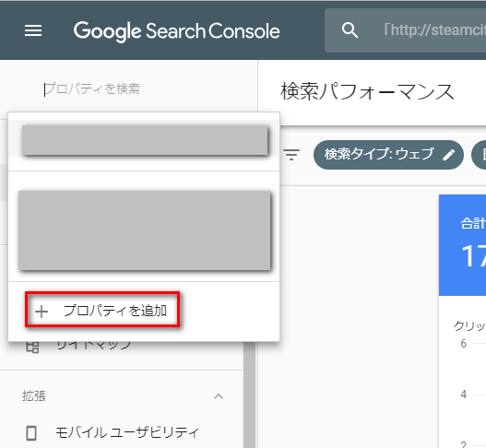The height and width of the screenshot is (448, 486).
Task: Open the hamburger navigation menu
Action: point(33,30)
